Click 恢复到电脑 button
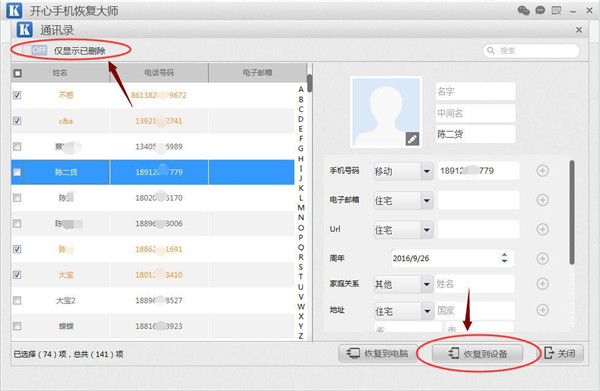600x391 pixels. pos(377,353)
